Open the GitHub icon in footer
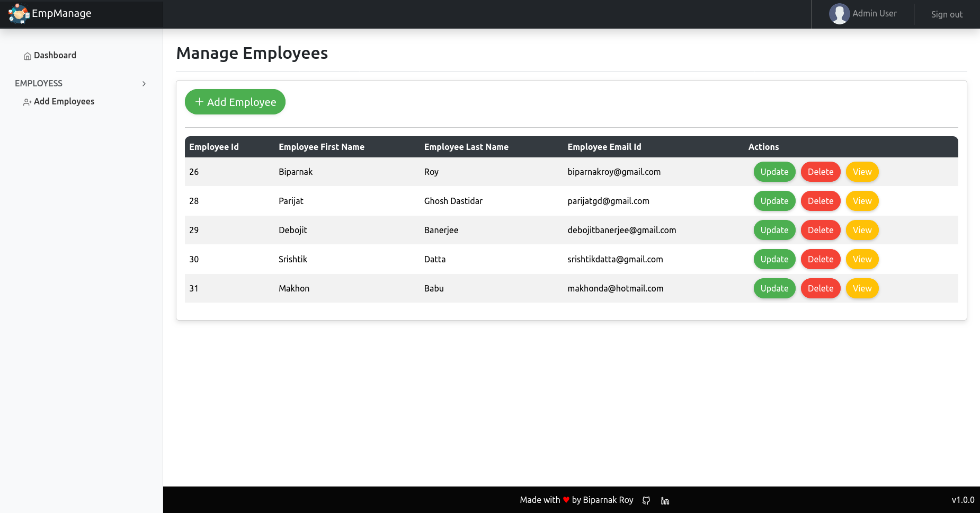980x513 pixels. [646, 500]
